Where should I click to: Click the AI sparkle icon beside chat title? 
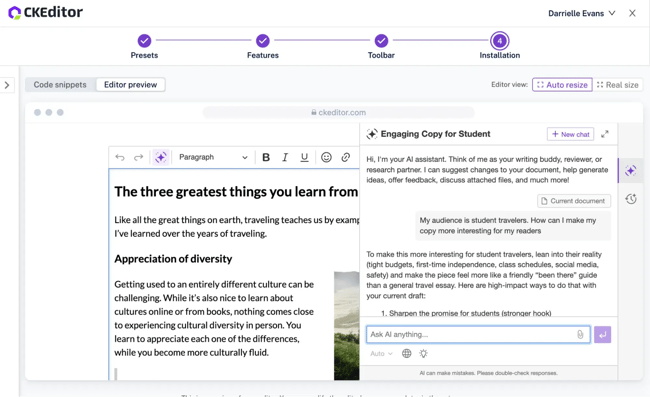point(372,134)
